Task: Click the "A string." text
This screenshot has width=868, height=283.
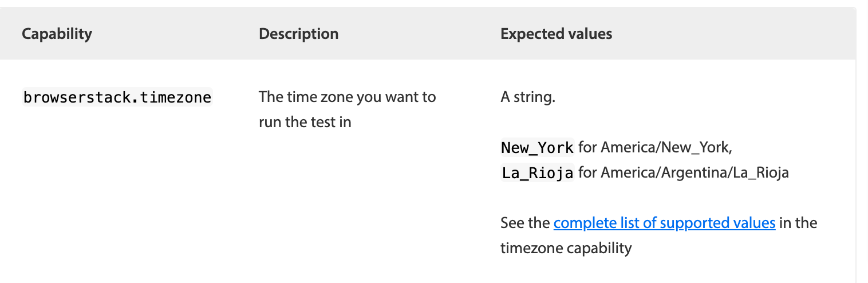Action: tap(528, 97)
